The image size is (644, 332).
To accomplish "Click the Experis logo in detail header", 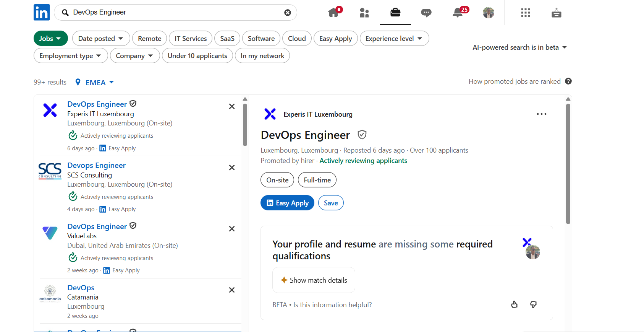I will click(x=270, y=114).
